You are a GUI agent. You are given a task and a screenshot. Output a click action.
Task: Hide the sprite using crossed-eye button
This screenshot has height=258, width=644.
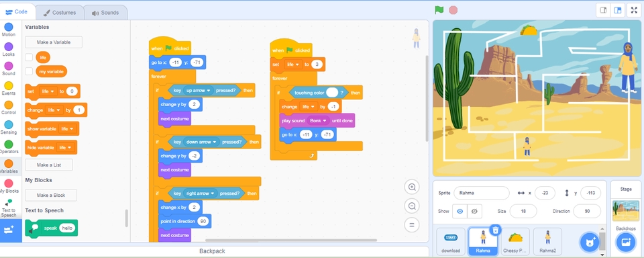click(474, 211)
